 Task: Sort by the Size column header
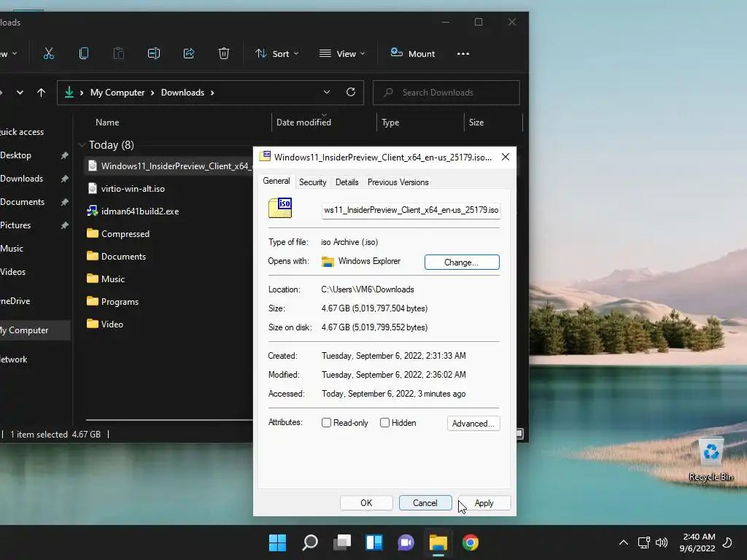476,122
